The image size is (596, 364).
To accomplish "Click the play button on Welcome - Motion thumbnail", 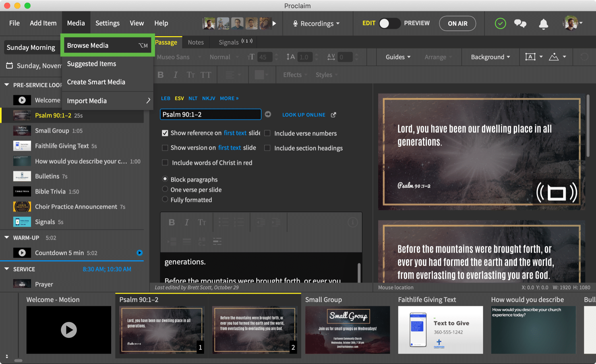I will point(69,330).
